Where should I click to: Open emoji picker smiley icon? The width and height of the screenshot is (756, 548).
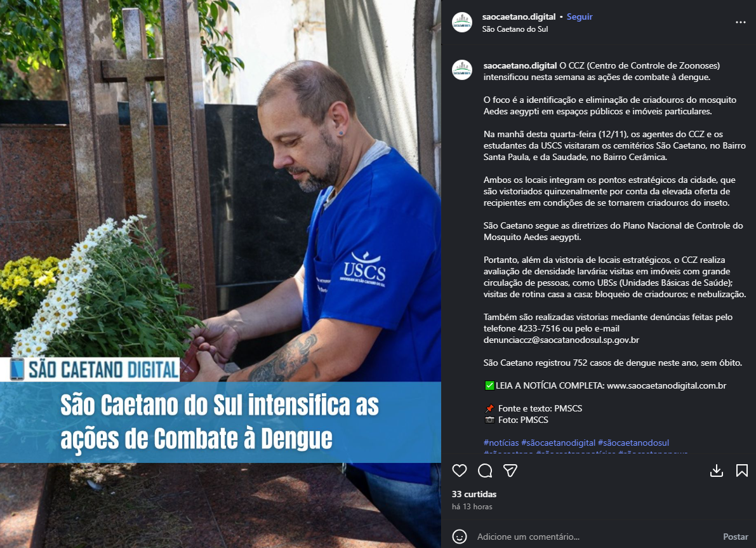460,537
